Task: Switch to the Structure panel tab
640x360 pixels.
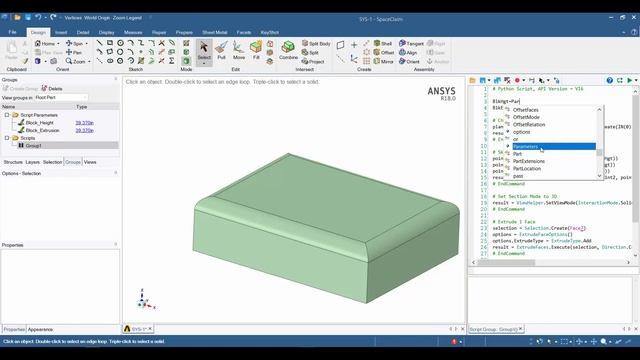Action: click(x=13, y=162)
